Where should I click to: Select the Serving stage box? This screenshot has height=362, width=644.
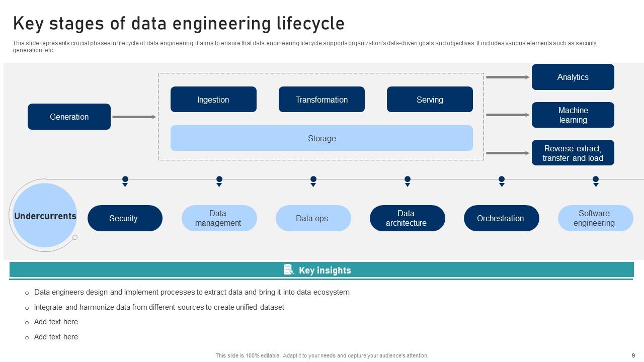[x=429, y=99]
